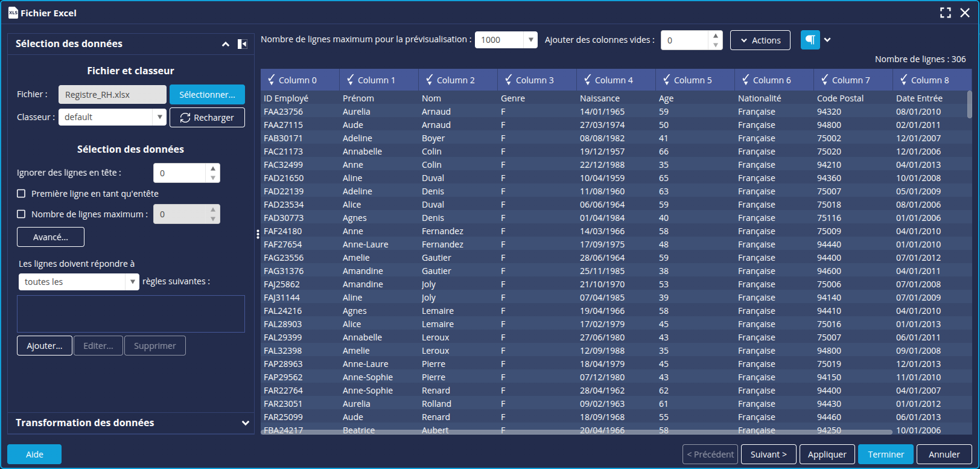Screen dimensions: 980x469
Task: Open the dropdown arrow beside pilcrow icon
Action: [827, 40]
